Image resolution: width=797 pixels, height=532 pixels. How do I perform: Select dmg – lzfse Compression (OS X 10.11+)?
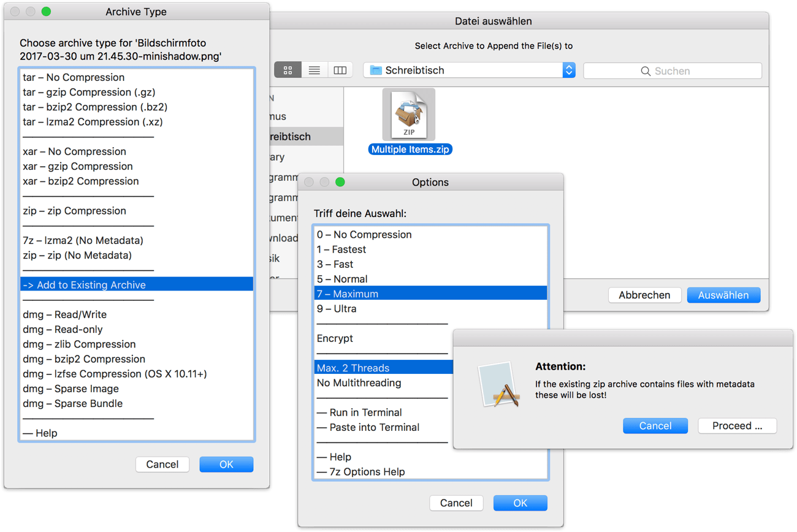coord(137,374)
